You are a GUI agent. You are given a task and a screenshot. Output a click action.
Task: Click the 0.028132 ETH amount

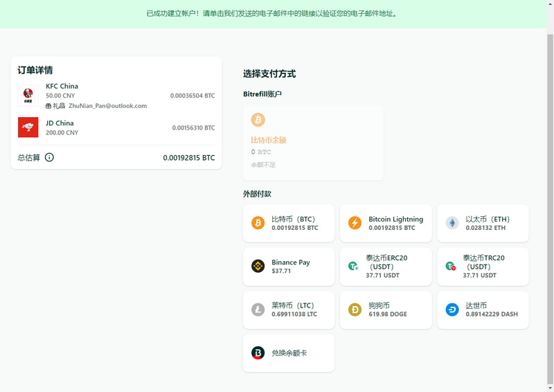485,228
